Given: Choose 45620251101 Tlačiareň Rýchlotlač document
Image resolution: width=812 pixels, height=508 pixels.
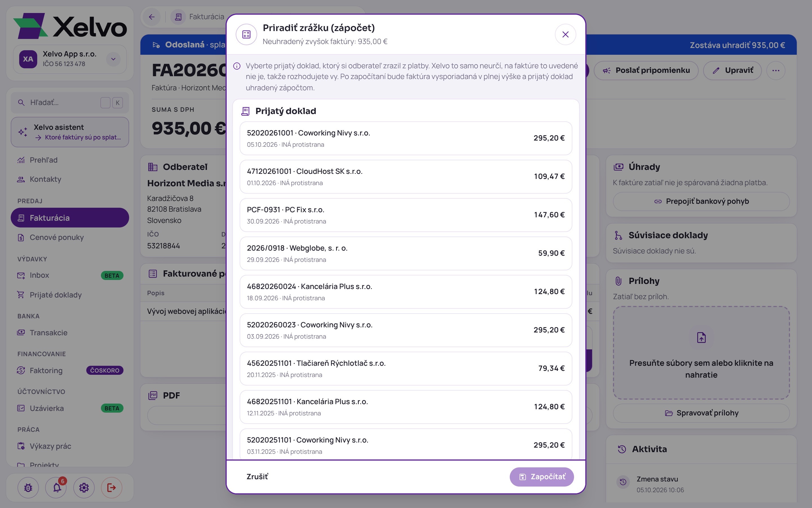Looking at the screenshot, I should pyautogui.click(x=406, y=369).
